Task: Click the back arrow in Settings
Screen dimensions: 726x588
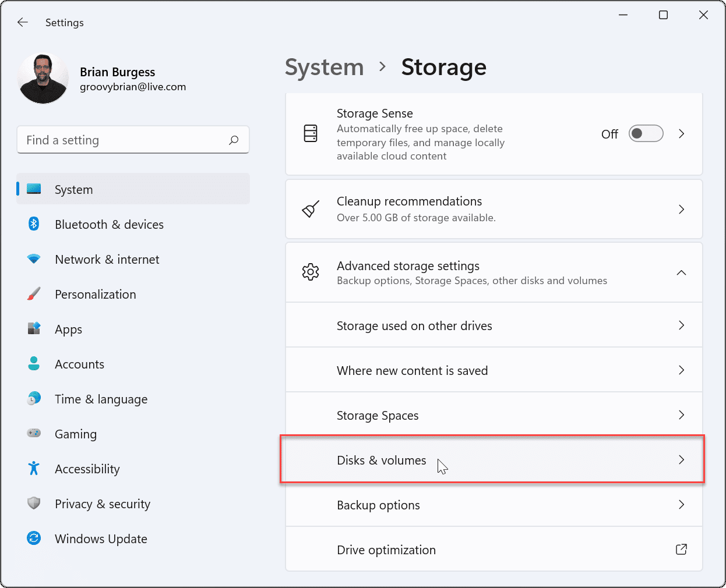Action: [22, 22]
